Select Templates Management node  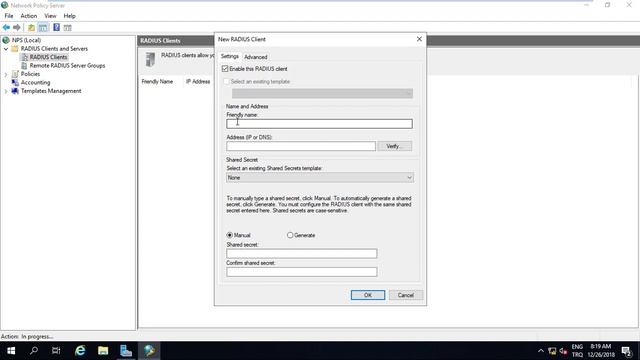pos(51,91)
